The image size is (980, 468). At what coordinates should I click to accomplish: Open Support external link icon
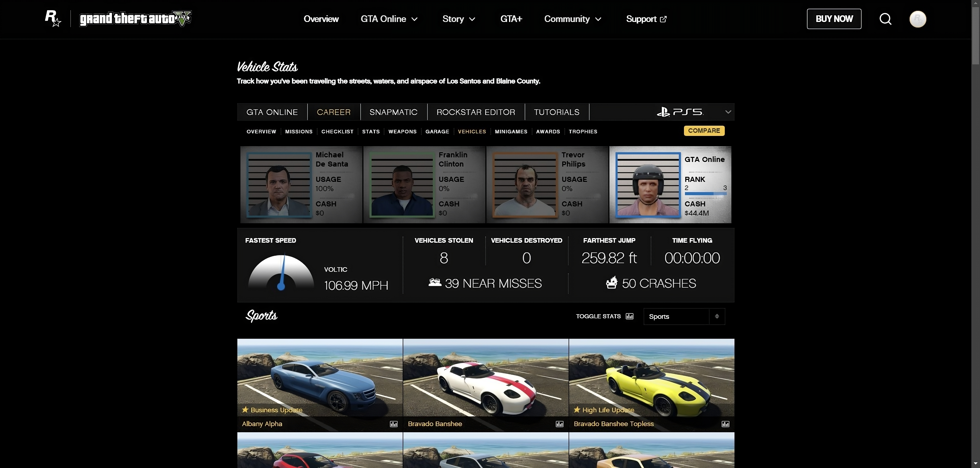pyautogui.click(x=663, y=19)
